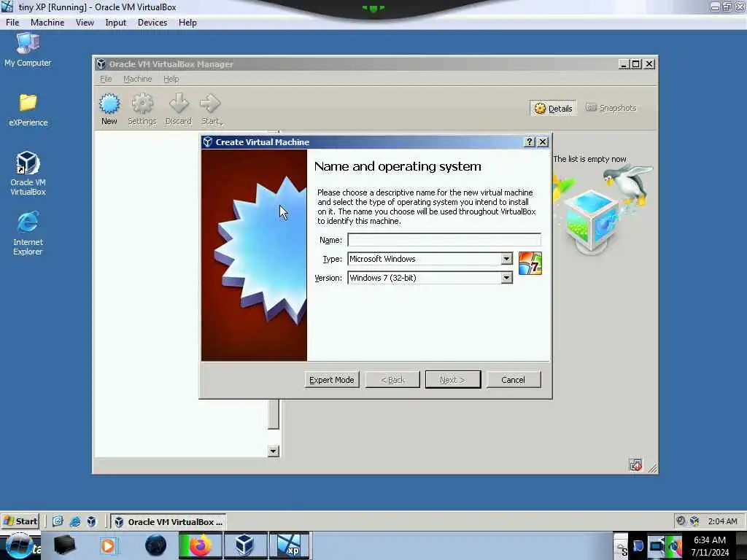Open the File menu in VirtualBox Manager

pos(106,79)
